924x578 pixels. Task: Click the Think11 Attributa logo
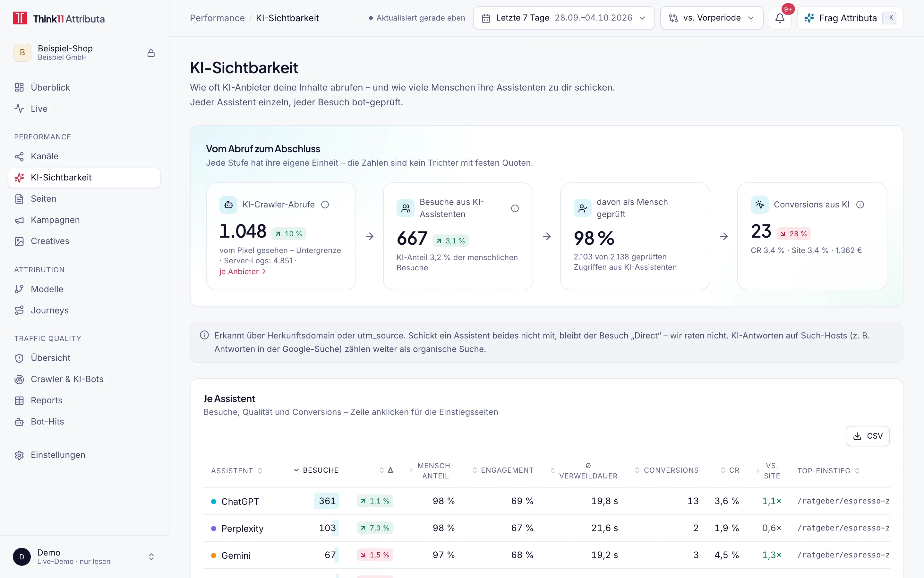[x=59, y=18]
